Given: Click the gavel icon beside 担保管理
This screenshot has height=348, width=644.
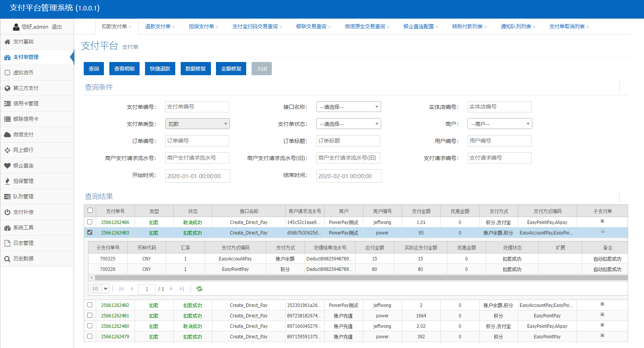Looking at the screenshot, I should coord(7,181).
